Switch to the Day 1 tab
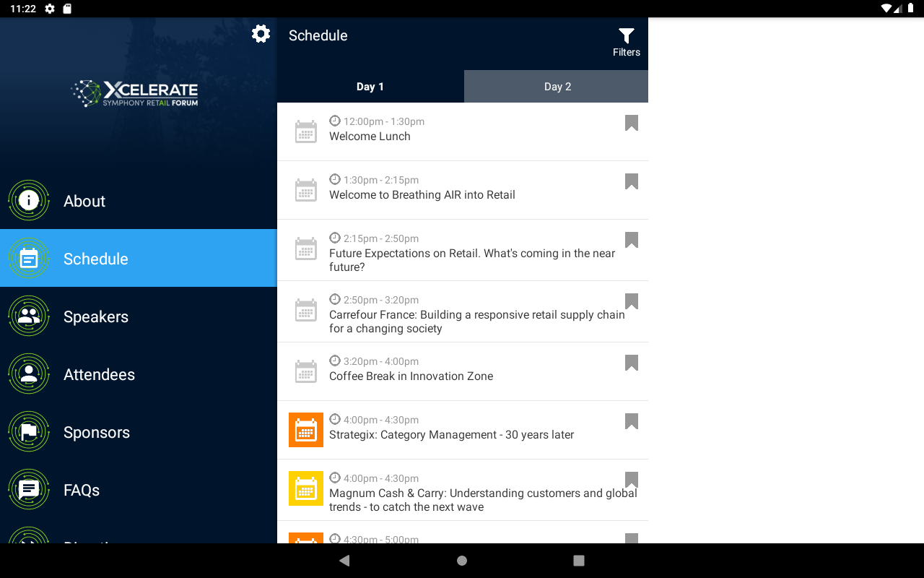The width and height of the screenshot is (924, 578). (370, 87)
